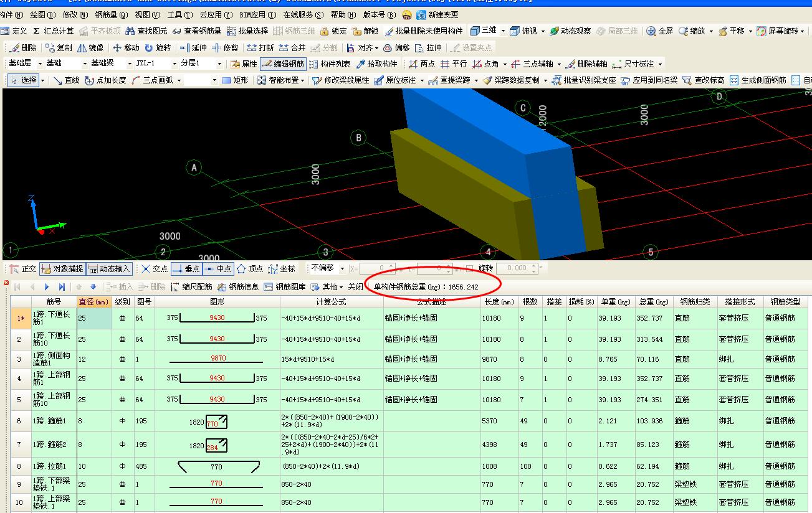Viewport: 812px width, 513px height.
Task: Click the 锁定 lock icon
Action: (333, 31)
